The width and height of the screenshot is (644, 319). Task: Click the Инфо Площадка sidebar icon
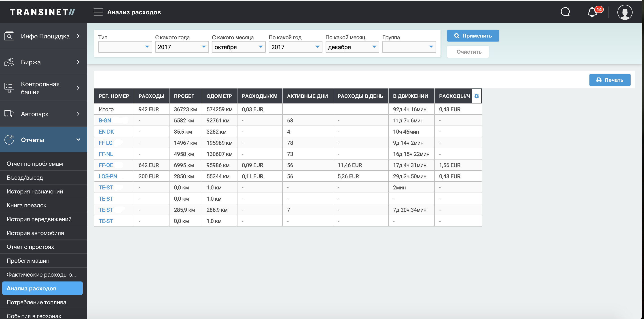coord(9,36)
